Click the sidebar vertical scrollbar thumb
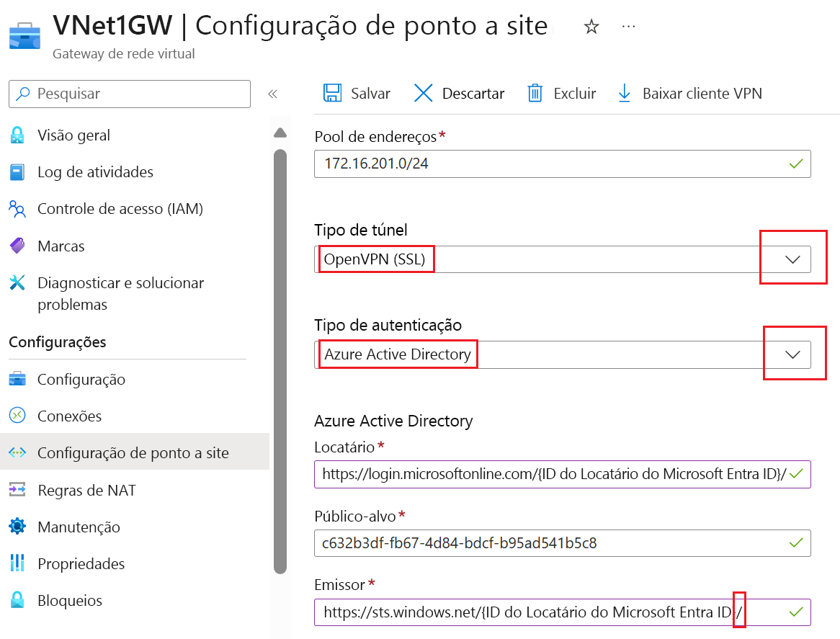This screenshot has height=639, width=840. (x=280, y=362)
